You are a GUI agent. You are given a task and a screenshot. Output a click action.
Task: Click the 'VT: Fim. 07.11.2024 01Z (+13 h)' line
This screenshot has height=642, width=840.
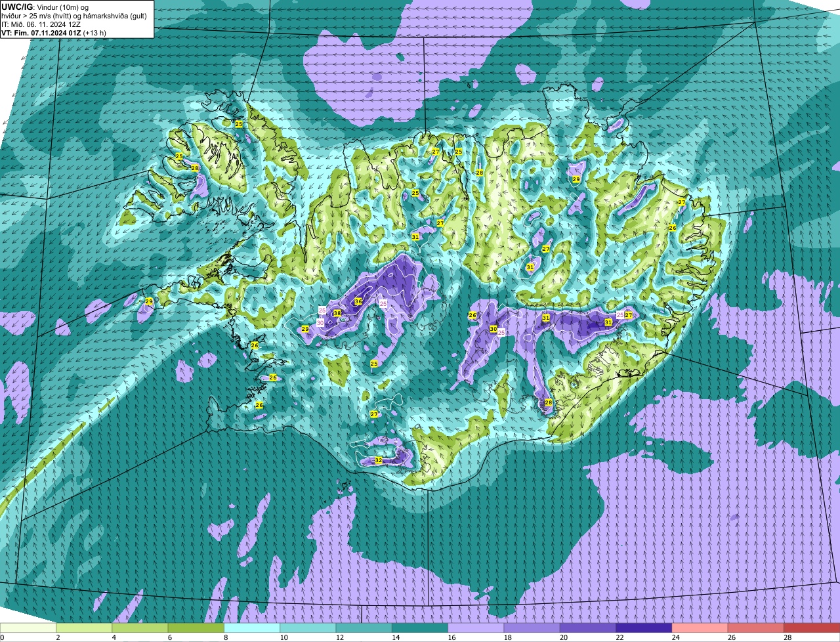click(x=54, y=32)
